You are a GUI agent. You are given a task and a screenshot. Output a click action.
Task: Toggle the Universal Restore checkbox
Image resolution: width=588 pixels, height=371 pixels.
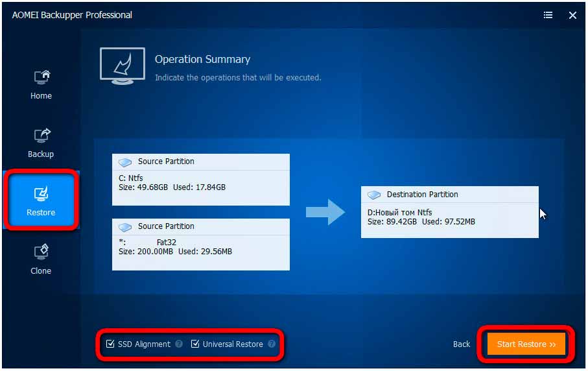pyautogui.click(x=195, y=344)
